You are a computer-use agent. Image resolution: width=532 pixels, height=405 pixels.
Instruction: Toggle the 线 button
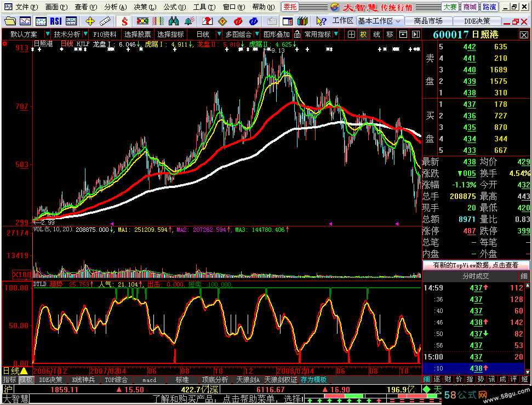(376, 35)
